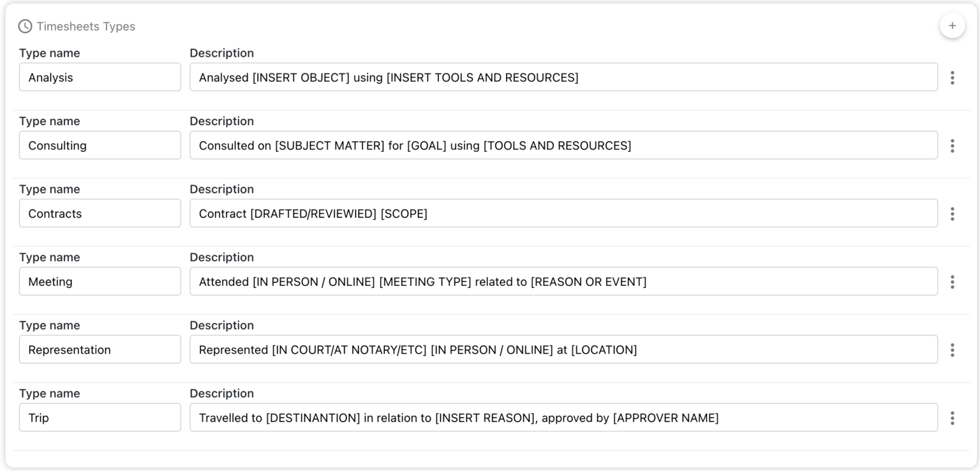
Task: Open the options menu for the Consulting row
Action: (x=953, y=145)
